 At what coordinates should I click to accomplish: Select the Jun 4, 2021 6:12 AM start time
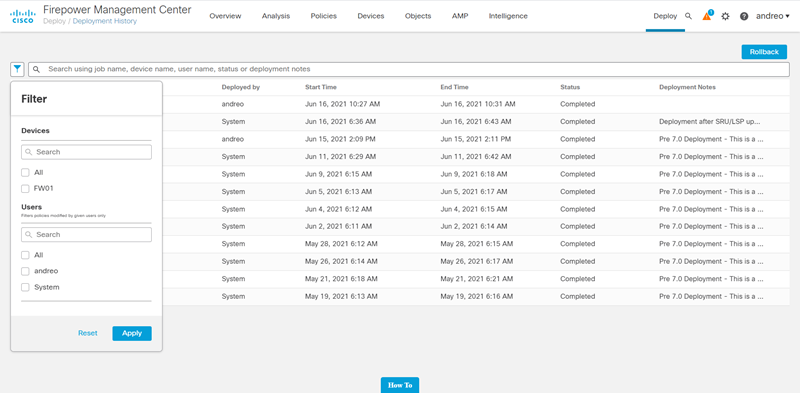click(x=339, y=209)
